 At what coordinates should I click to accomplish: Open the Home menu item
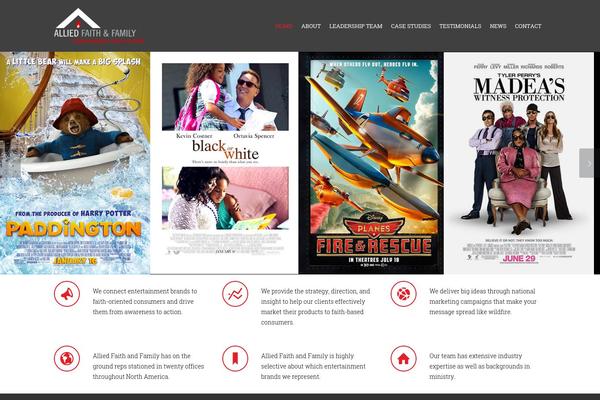point(284,26)
